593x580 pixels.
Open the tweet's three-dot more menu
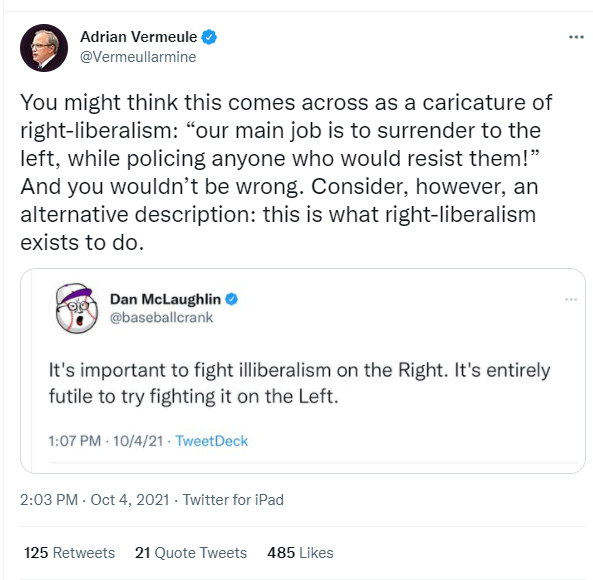point(576,37)
